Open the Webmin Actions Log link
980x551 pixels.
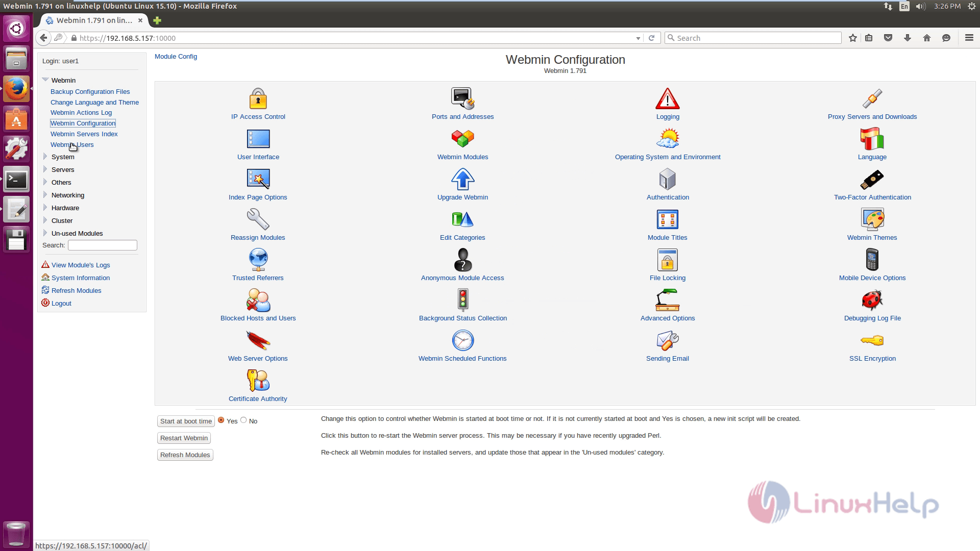coord(81,113)
